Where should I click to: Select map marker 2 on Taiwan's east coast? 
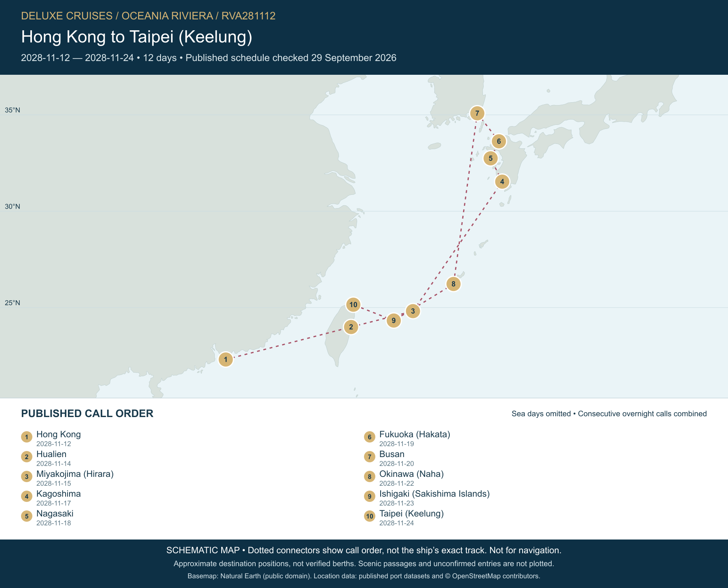point(351,327)
